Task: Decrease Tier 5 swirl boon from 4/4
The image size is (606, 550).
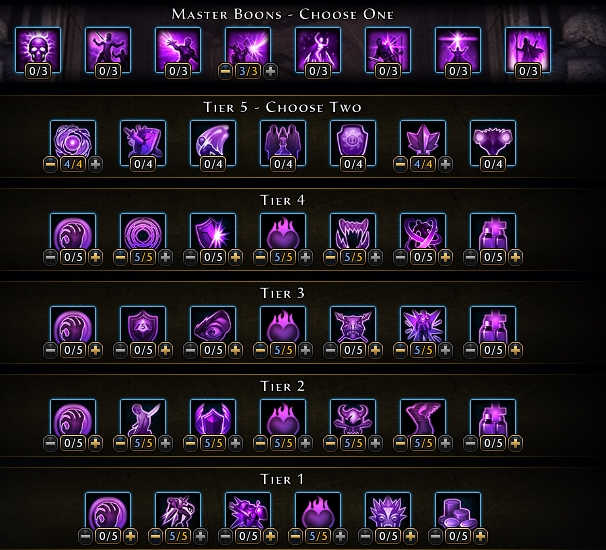Action: pyautogui.click(x=50, y=165)
